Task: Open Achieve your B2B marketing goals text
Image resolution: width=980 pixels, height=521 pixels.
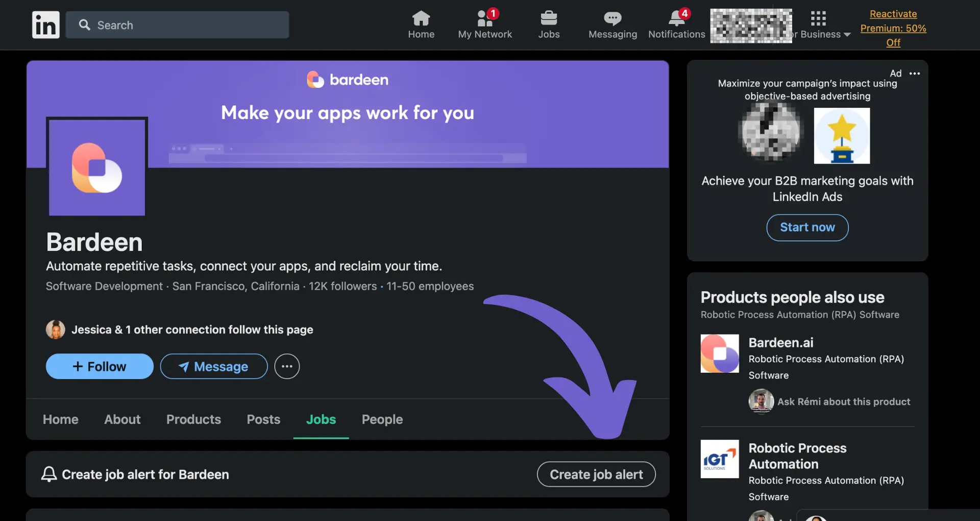Action: [807, 188]
